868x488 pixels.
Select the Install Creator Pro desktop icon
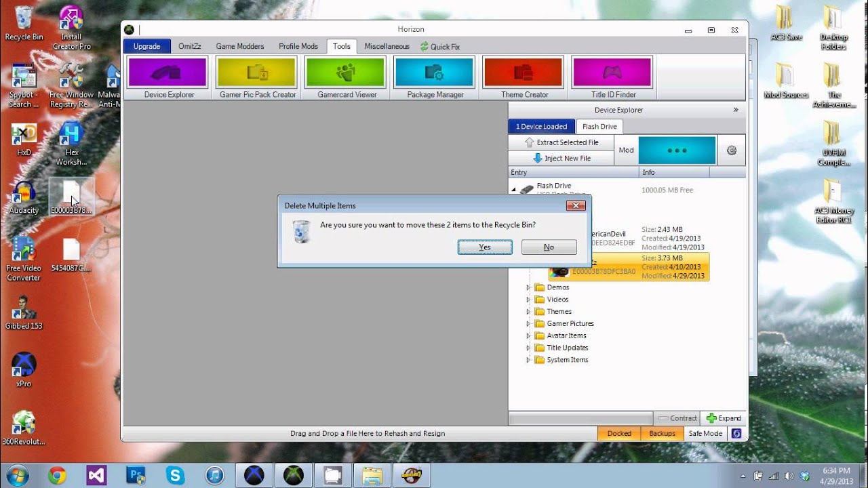pos(71,28)
